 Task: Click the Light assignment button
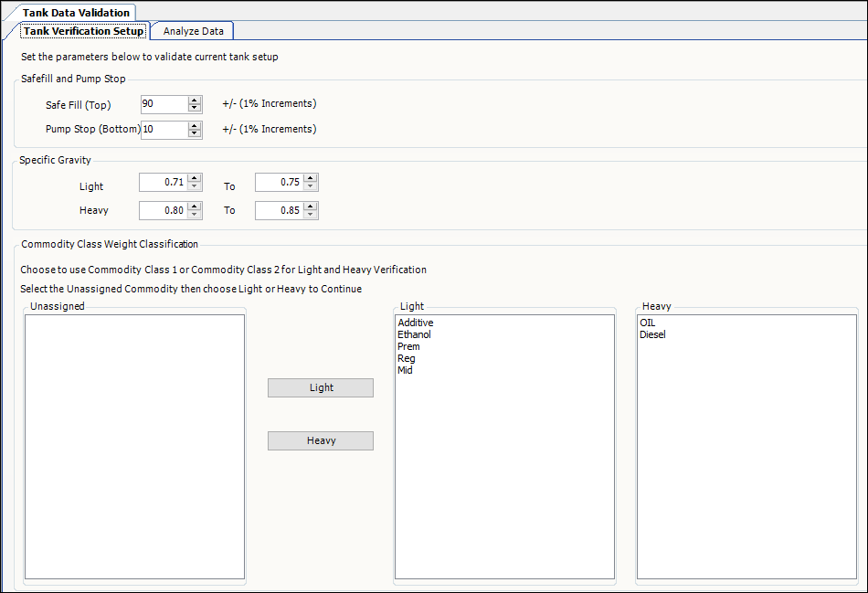tap(320, 387)
